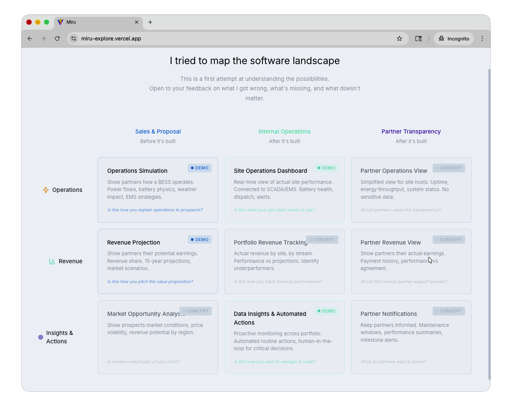Viewport: 512px width, 420px height.
Task: Click the Partner Transparency column heading
Action: 411,132
